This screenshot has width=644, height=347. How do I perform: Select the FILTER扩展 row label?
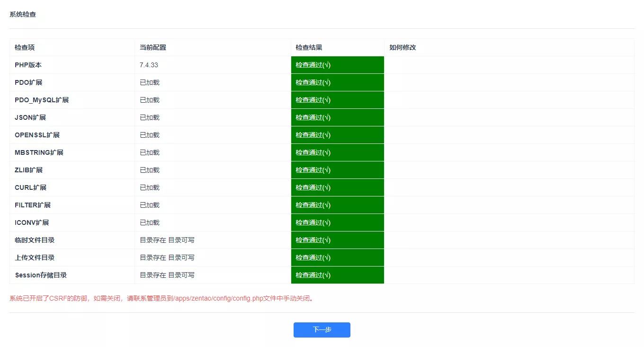33,205
